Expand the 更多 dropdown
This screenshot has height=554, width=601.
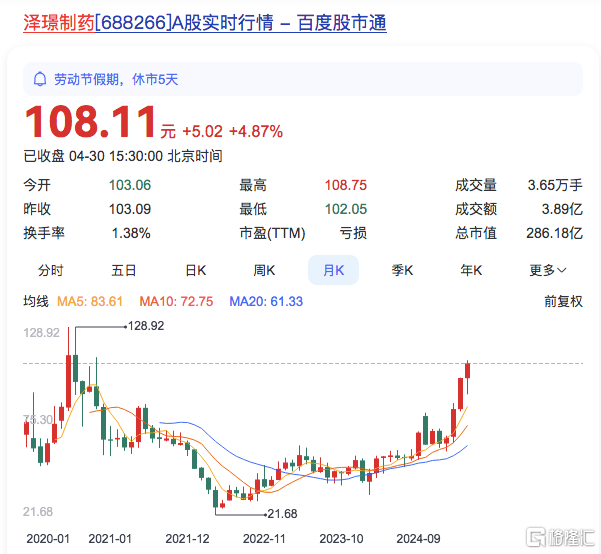click(x=548, y=270)
